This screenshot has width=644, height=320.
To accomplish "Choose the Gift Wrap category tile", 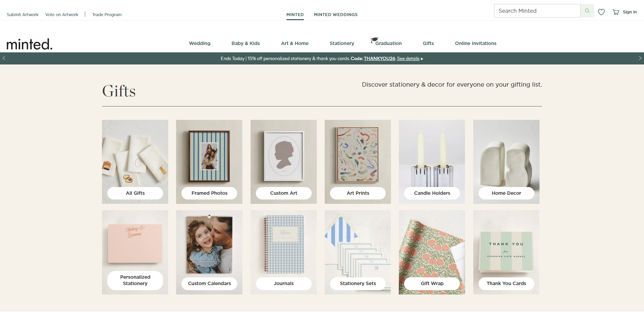I will [432, 252].
